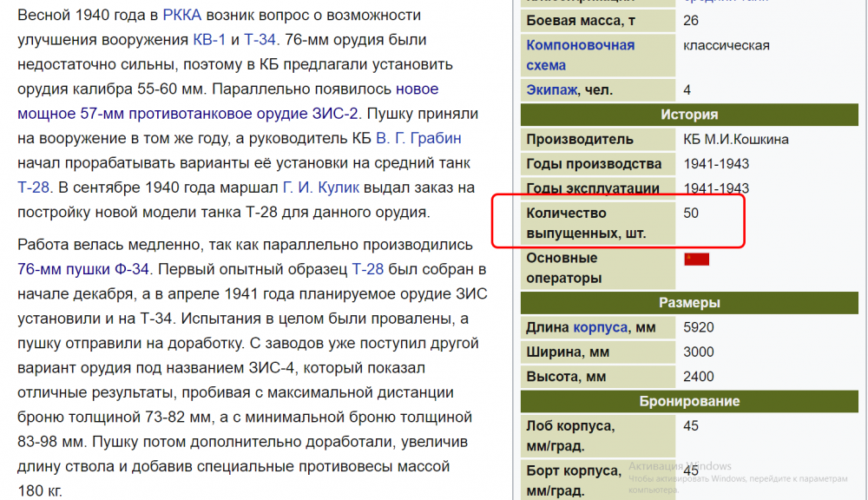Screen dimensions: 868x500
Task: Open Т-28 link after 'опытный образец'
Action: pos(368,270)
